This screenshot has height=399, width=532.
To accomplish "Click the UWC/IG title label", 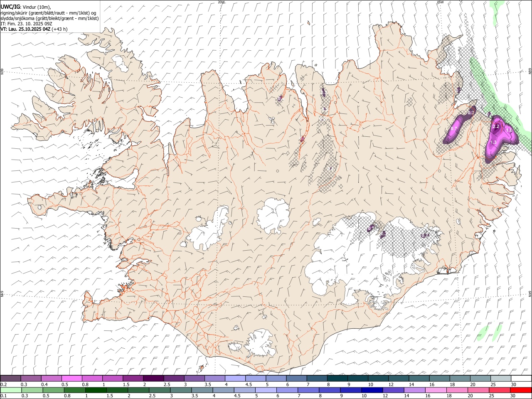I will click(10, 7).
